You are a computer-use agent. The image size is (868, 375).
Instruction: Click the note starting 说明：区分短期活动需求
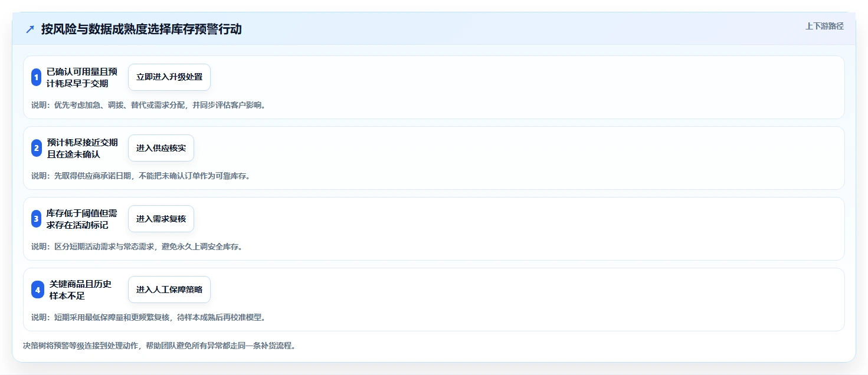pyautogui.click(x=137, y=246)
